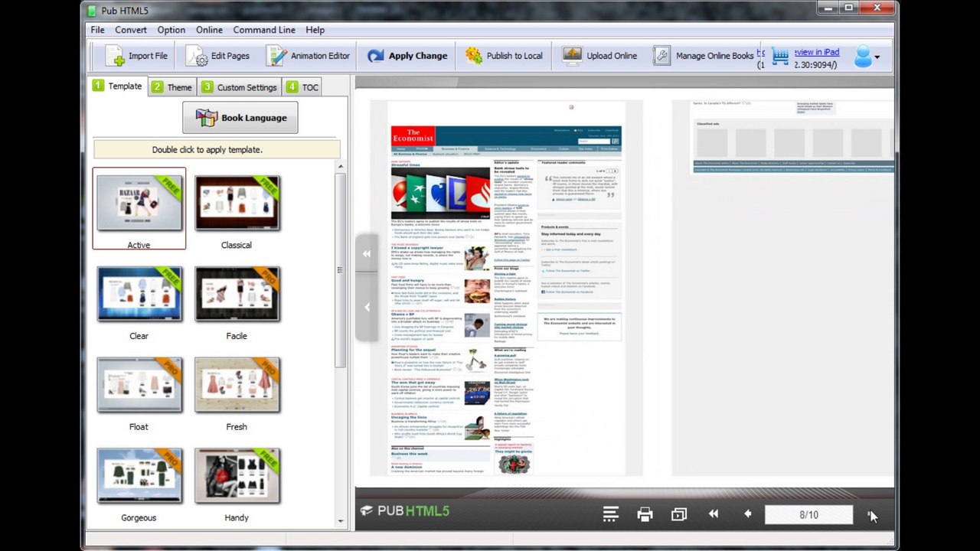This screenshot has height=551, width=980.
Task: Open the Option menu
Action: pyautogui.click(x=171, y=30)
